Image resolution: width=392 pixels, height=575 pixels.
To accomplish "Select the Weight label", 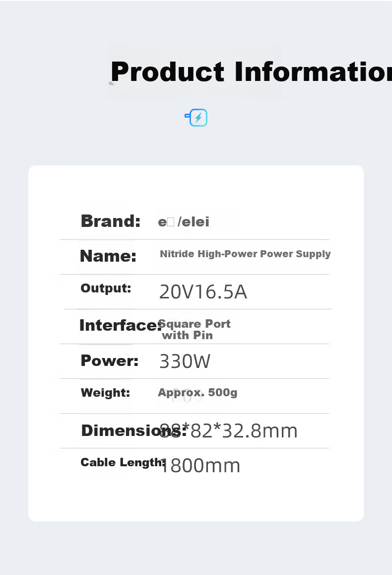I will (x=105, y=393).
